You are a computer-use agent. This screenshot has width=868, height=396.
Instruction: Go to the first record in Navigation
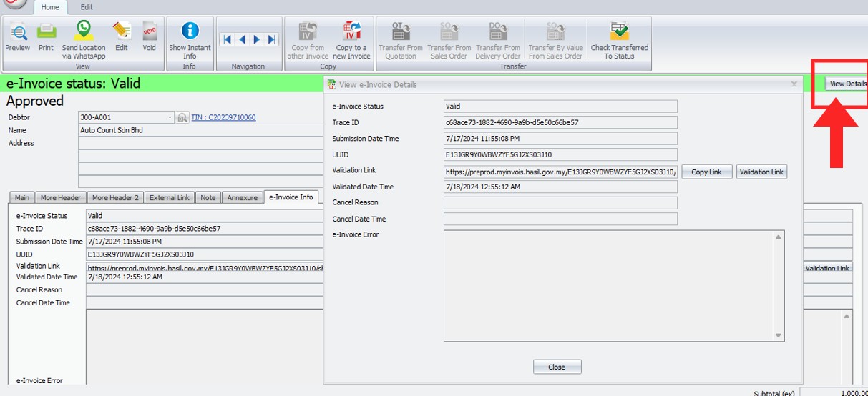(x=227, y=40)
